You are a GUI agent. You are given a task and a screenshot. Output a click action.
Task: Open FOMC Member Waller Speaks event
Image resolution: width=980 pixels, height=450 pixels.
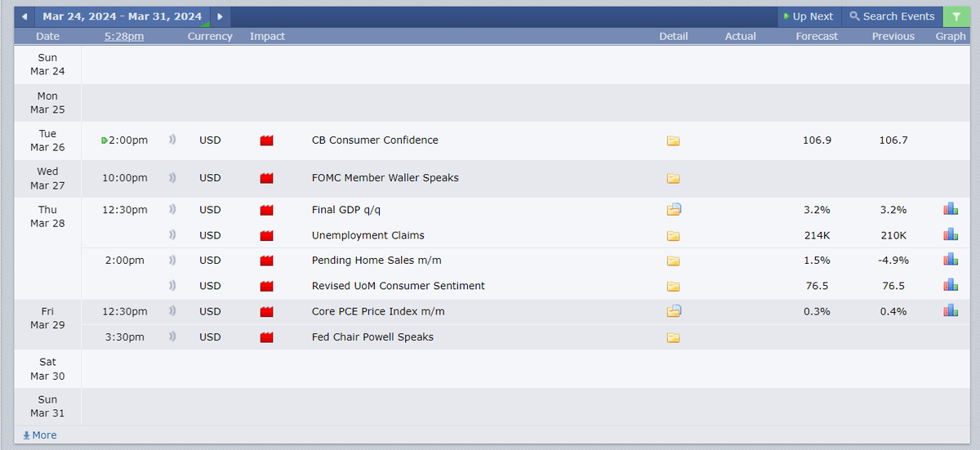pos(385,178)
